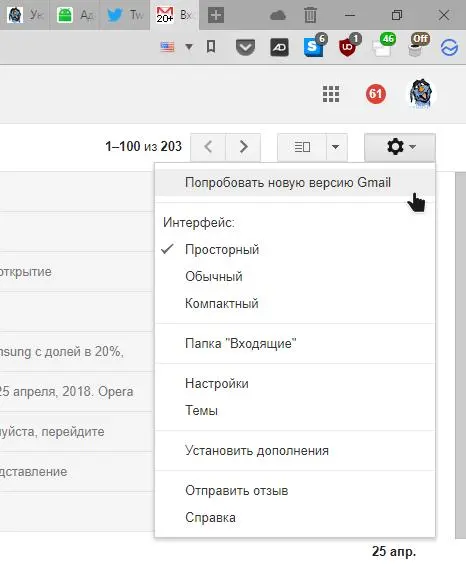The image size is (466, 564).
Task: Open the Skype extension with badge 6
Action: (x=314, y=46)
